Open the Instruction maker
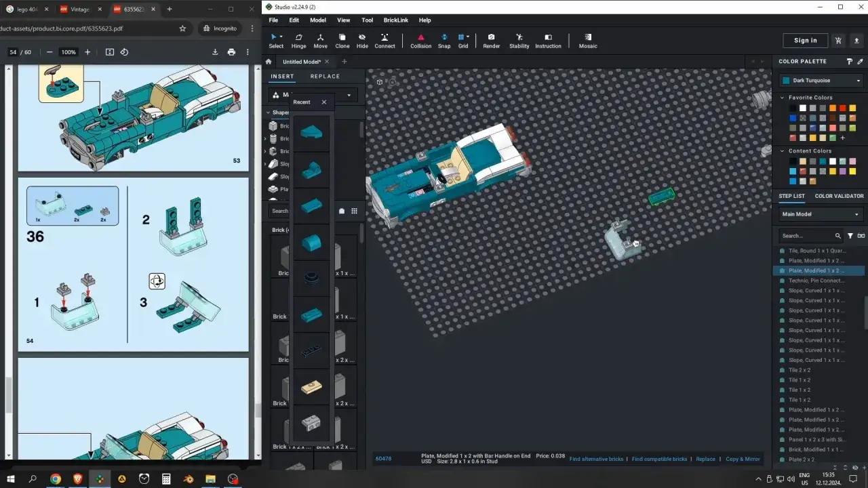The height and width of the screenshot is (488, 868). (548, 41)
